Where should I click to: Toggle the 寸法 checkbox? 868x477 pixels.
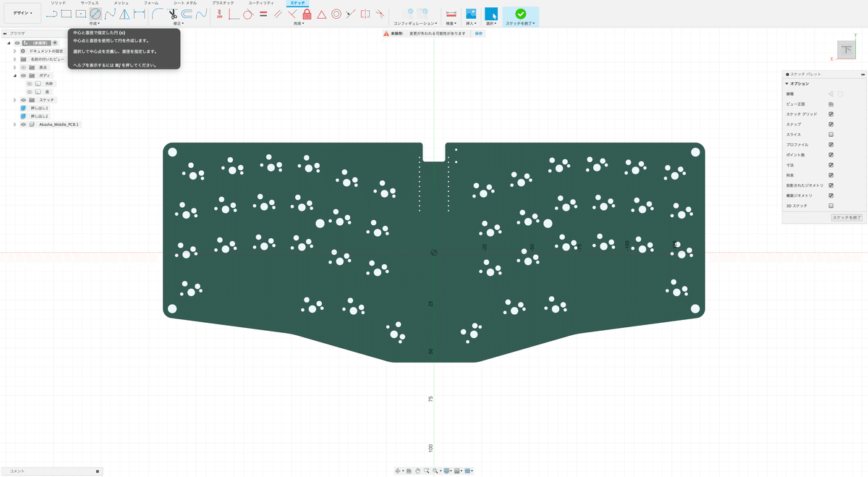(x=831, y=165)
